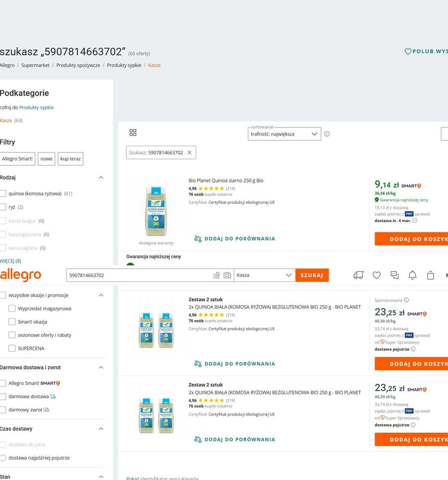This screenshot has width=448, height=480.
Task: Open image search via camera icon
Action: coord(227,275)
